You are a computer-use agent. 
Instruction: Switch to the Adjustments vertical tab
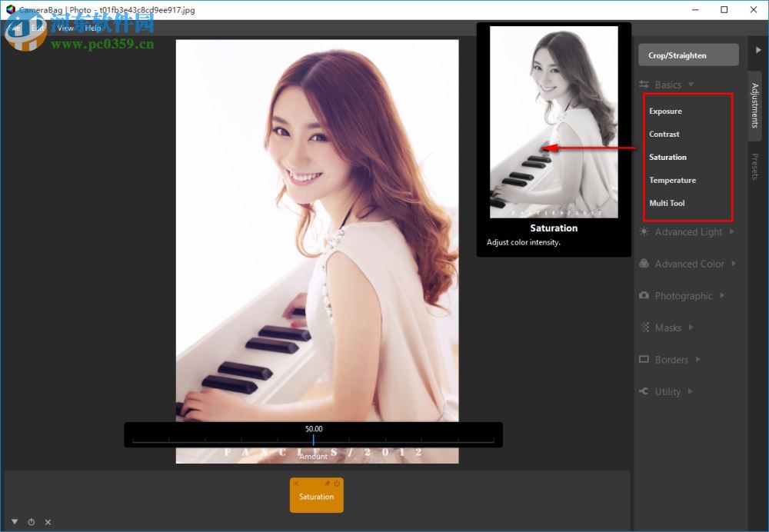point(755,105)
